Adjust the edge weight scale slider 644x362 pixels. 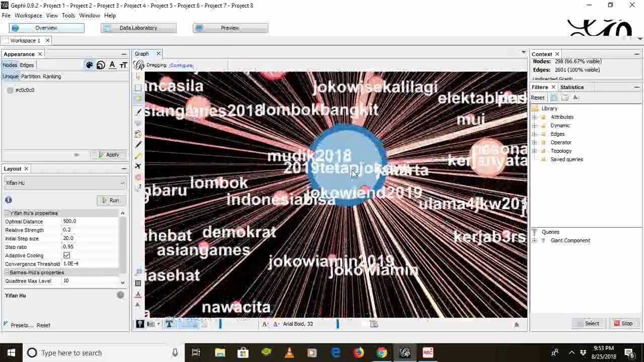coord(220,324)
